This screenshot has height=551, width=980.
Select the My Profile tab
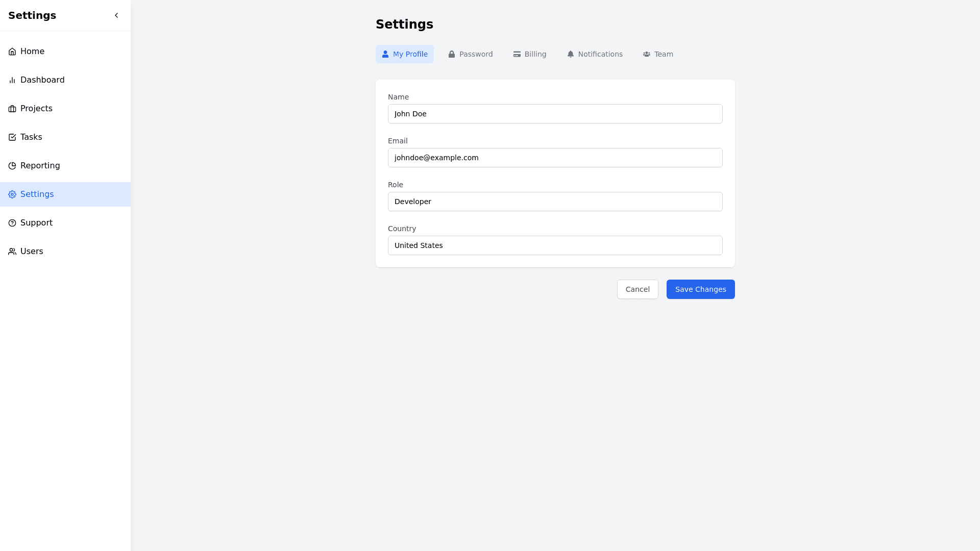[x=404, y=54]
